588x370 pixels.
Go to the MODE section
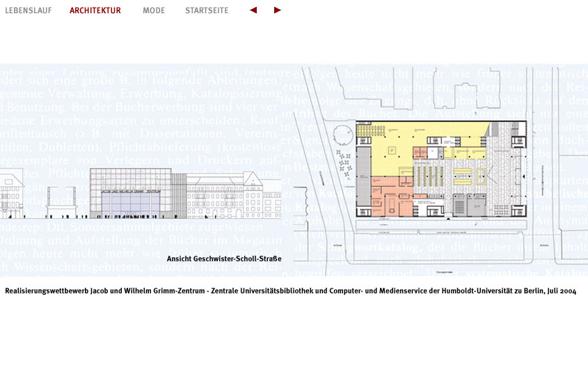154,10
